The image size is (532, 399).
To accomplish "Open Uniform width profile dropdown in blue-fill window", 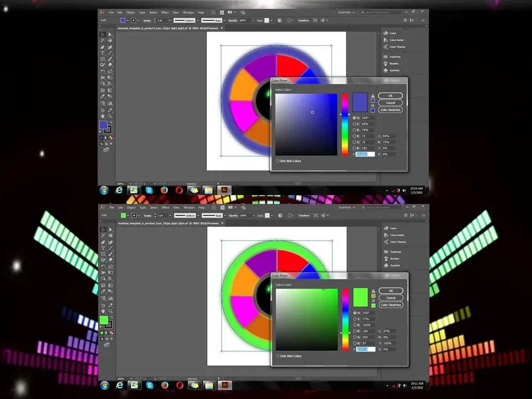I will point(197,21).
